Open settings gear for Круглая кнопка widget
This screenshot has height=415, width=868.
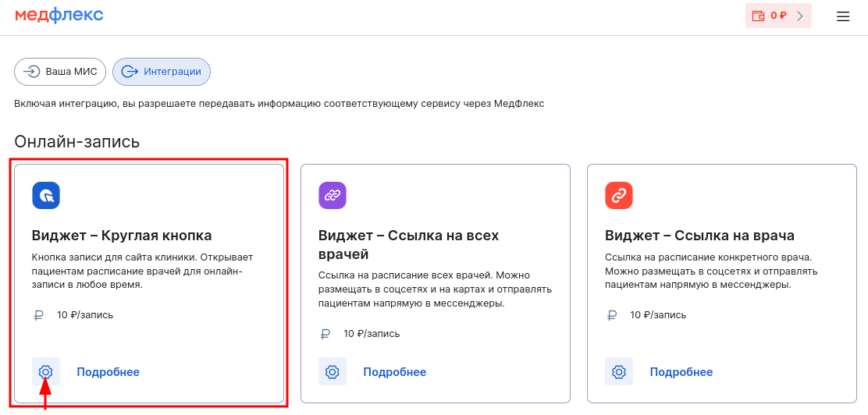[46, 372]
